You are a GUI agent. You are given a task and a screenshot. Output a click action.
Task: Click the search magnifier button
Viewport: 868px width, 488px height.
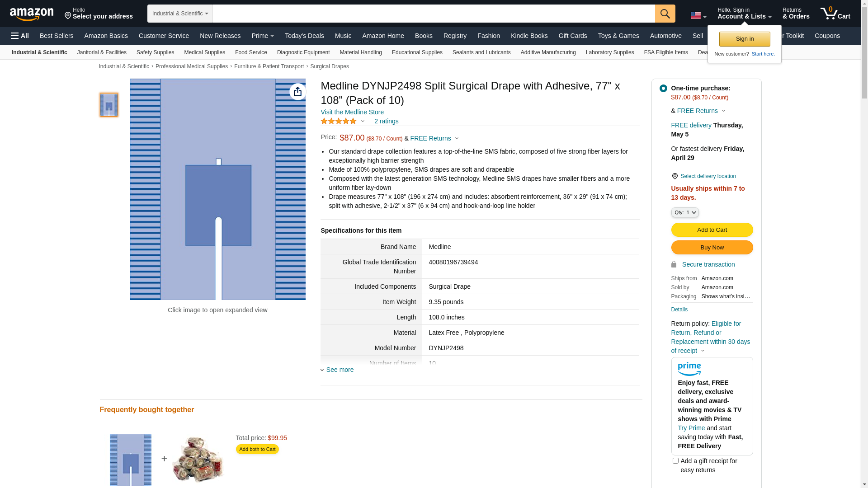(665, 14)
